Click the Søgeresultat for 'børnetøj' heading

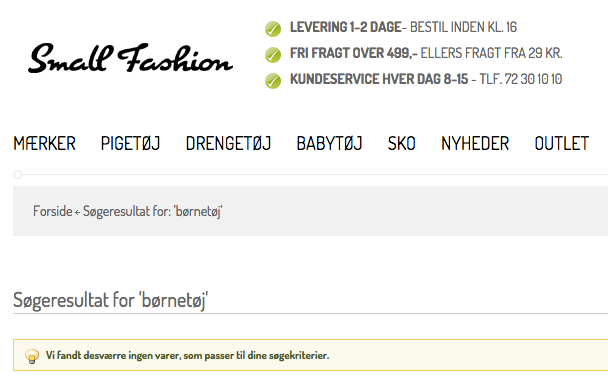click(111, 300)
